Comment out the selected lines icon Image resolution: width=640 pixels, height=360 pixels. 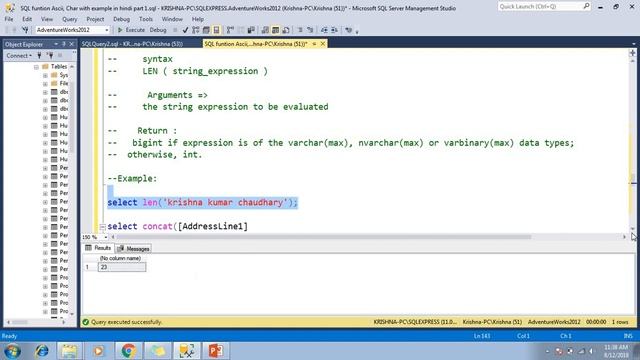[x=300, y=30]
